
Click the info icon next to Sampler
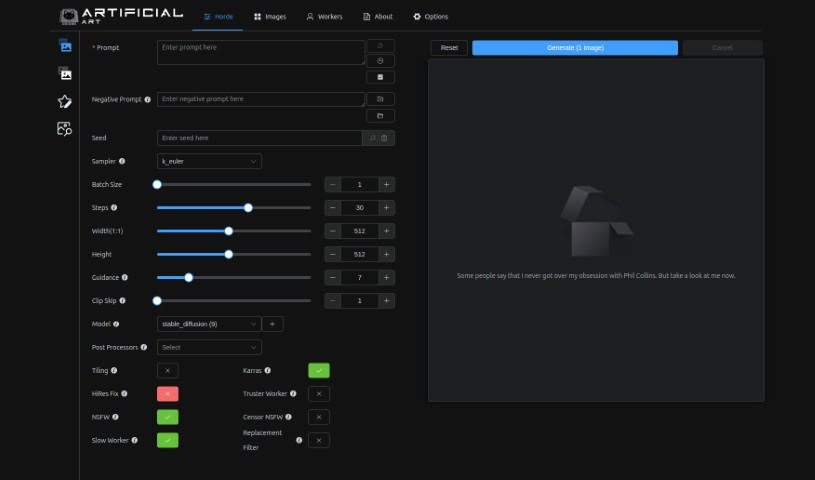[x=122, y=161]
